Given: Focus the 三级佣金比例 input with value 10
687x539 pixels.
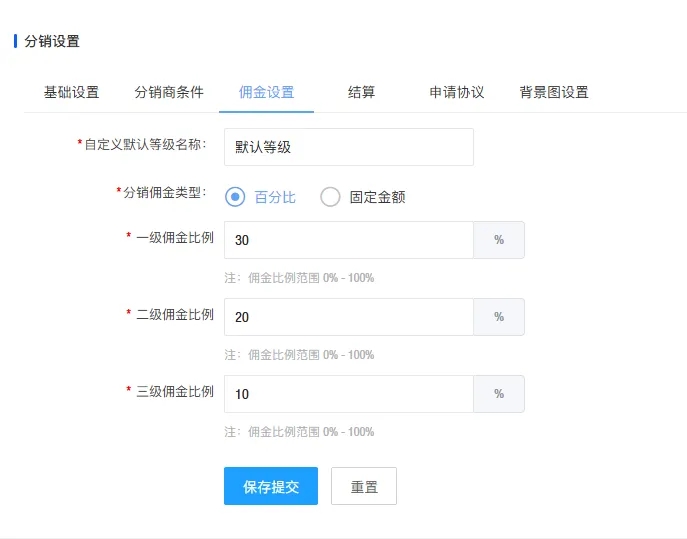Looking at the screenshot, I should coord(348,394).
